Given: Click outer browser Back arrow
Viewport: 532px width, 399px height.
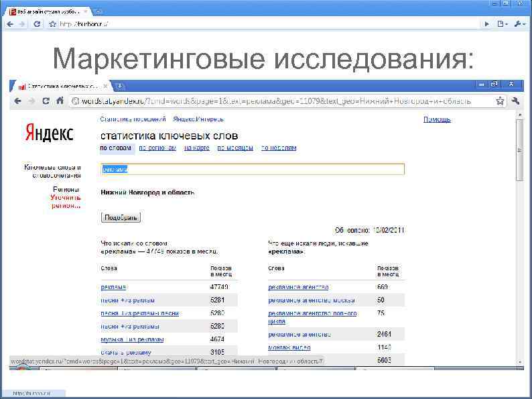Looking at the screenshot, I should [x=10, y=24].
